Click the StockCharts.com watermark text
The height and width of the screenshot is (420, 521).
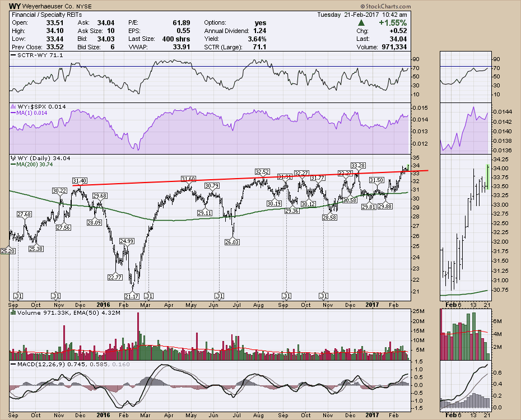pos(385,6)
